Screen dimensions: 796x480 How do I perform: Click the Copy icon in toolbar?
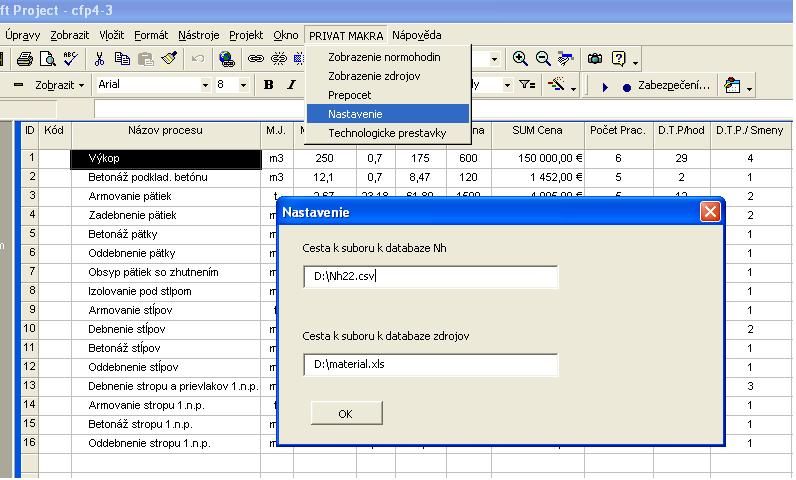(x=123, y=60)
